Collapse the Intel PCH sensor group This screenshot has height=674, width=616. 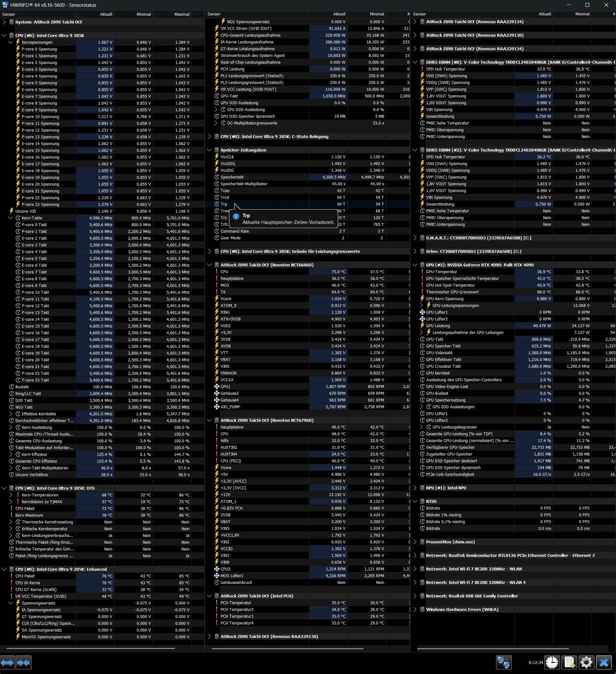tap(209, 596)
